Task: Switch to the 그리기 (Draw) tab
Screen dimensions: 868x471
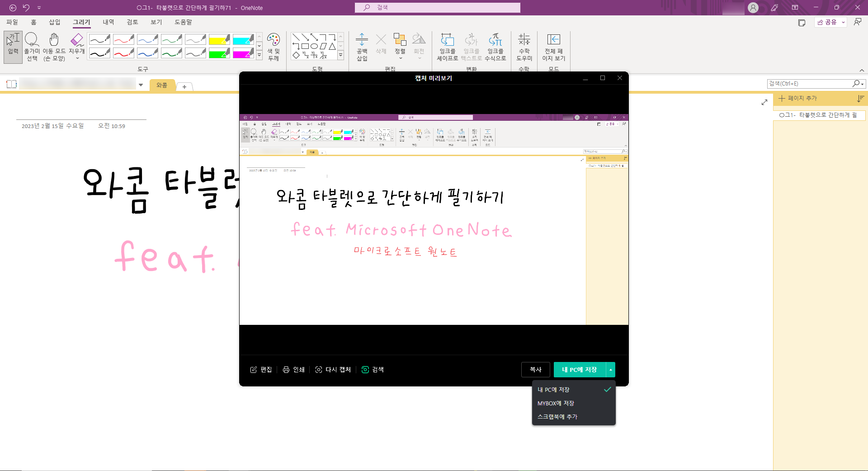Action: (x=82, y=22)
